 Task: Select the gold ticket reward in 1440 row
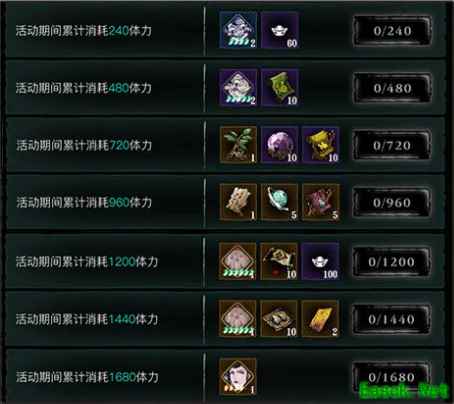(320, 319)
